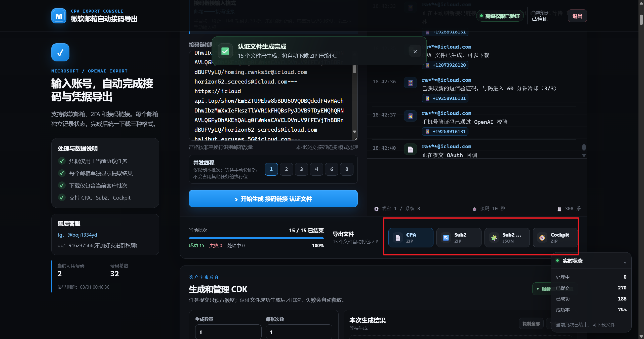Click the log entry icon at 18:42:37
This screenshot has height=339, width=644.
pos(410,116)
